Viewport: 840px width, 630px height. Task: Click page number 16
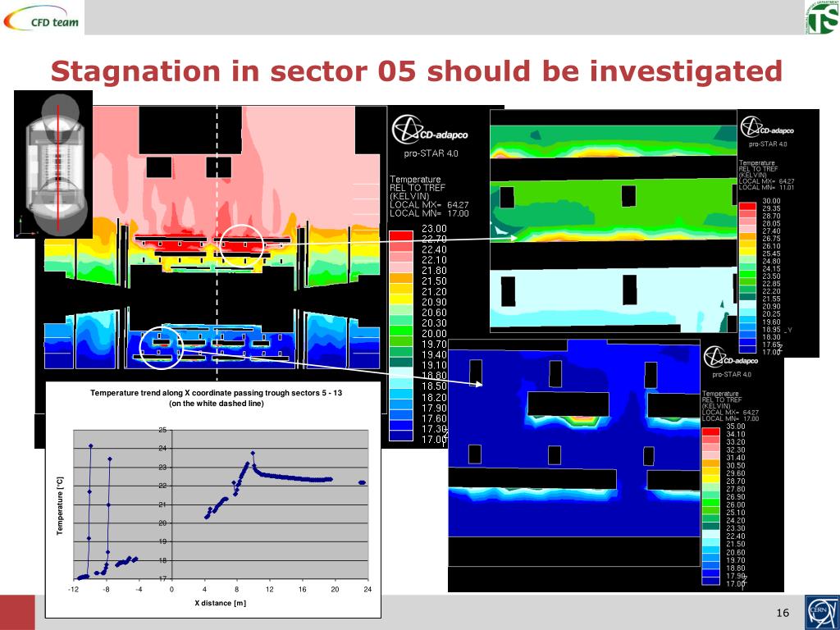click(x=782, y=612)
